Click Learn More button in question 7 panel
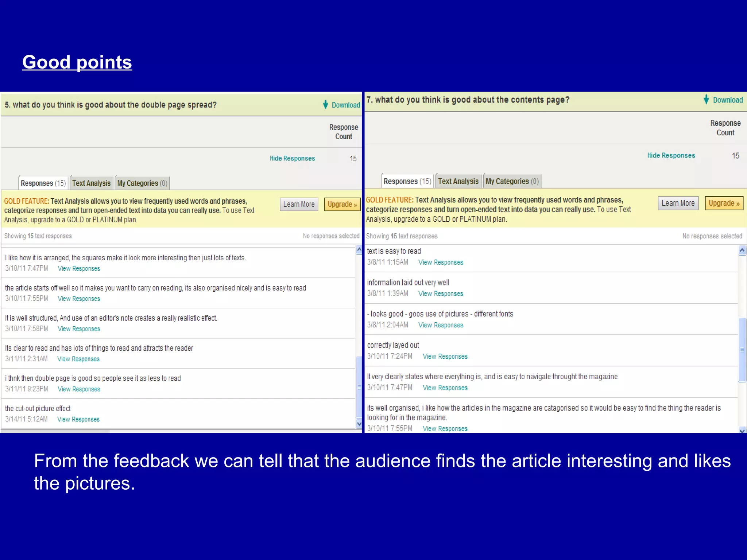This screenshot has height=560, width=747. [678, 203]
